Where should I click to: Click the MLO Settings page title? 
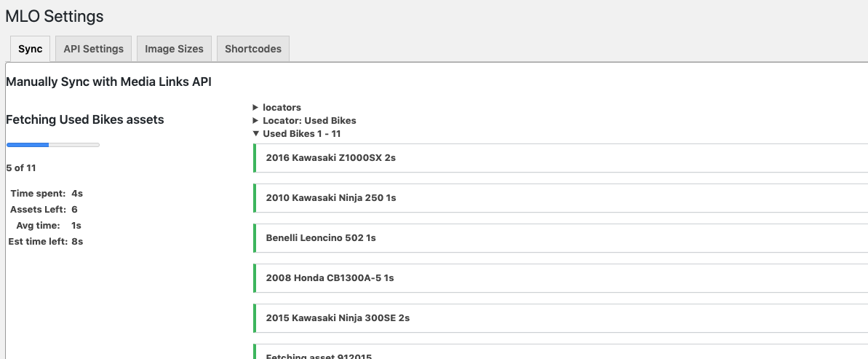point(55,16)
